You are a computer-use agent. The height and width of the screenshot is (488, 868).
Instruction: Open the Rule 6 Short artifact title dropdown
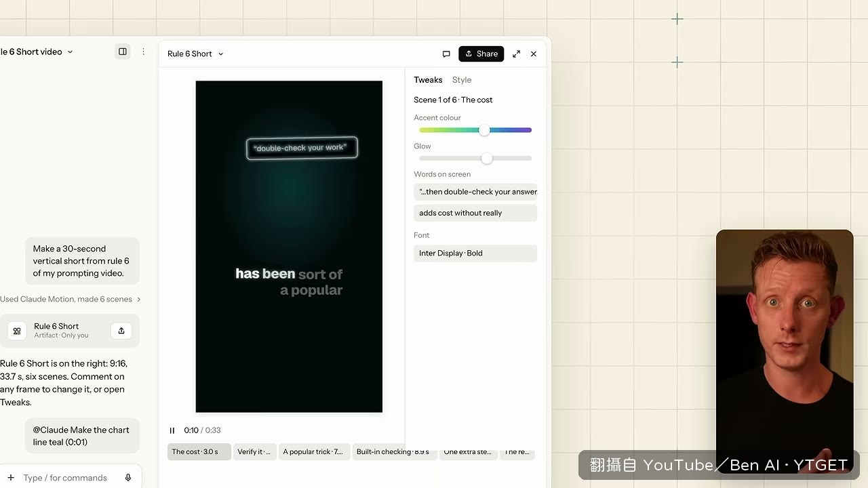click(x=195, y=54)
